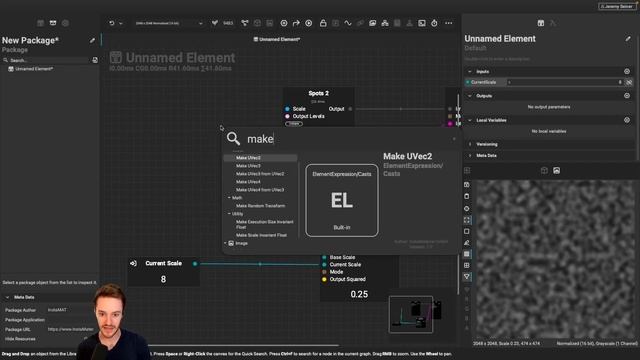Click the add item icon beside package search
Screen dimensions: 640x360
[x=95, y=60]
